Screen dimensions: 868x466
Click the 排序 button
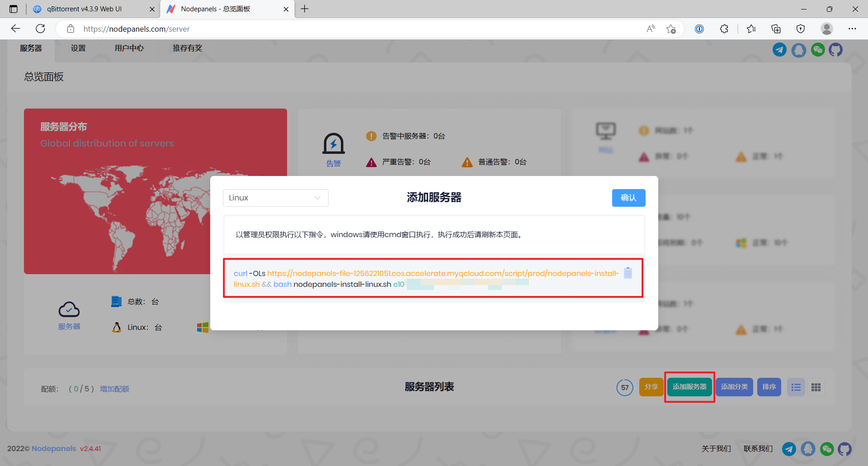pos(769,387)
